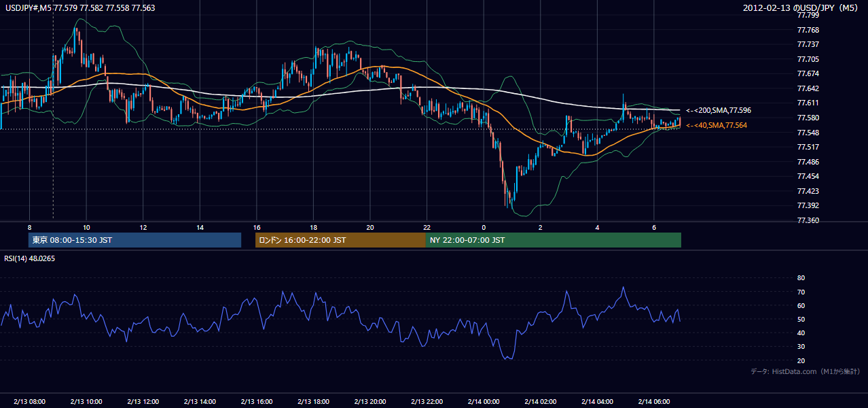Click price axis value 77.486
This screenshot has height=408, width=868.
808,162
